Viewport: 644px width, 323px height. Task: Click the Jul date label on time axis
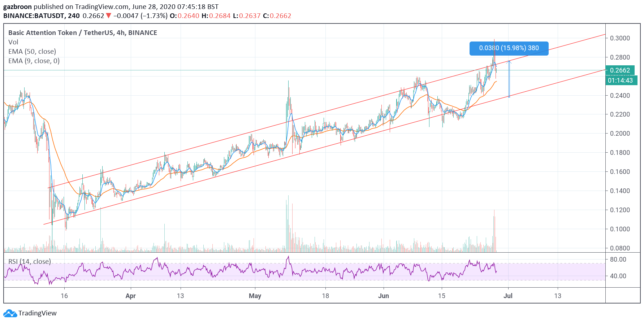coord(508,296)
